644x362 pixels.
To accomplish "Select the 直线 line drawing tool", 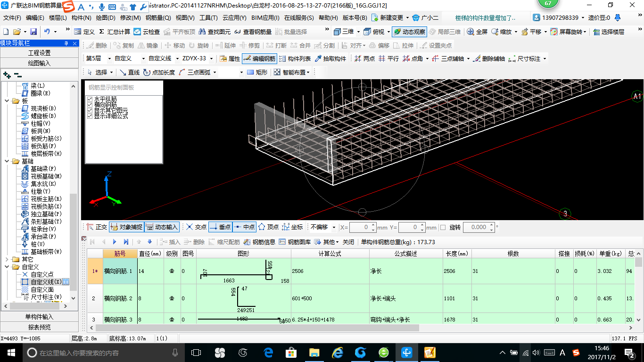I will (x=130, y=72).
